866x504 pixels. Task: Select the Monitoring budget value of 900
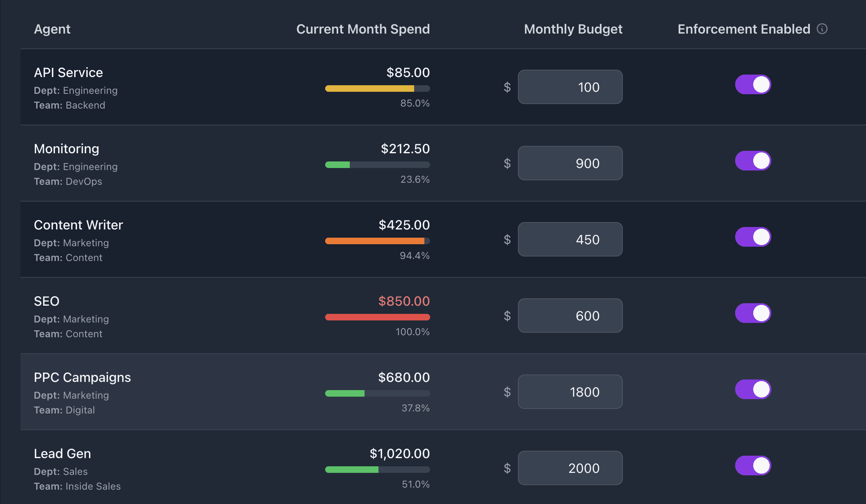click(x=570, y=163)
